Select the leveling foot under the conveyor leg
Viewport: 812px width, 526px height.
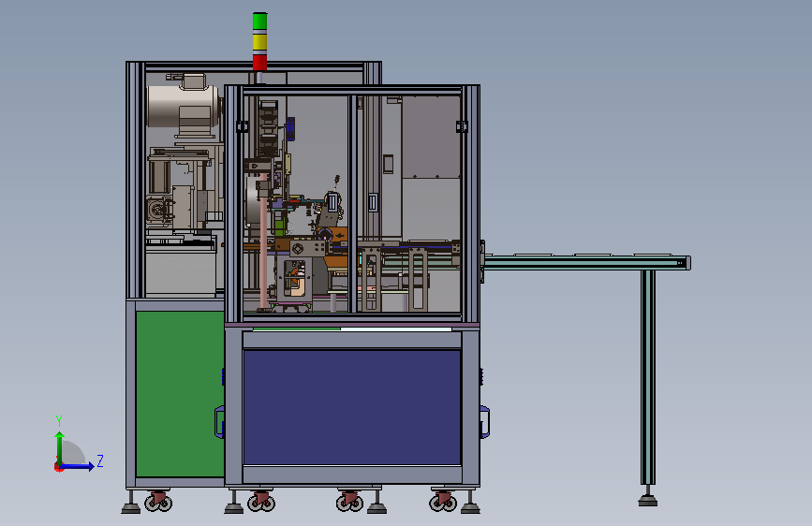click(x=648, y=498)
